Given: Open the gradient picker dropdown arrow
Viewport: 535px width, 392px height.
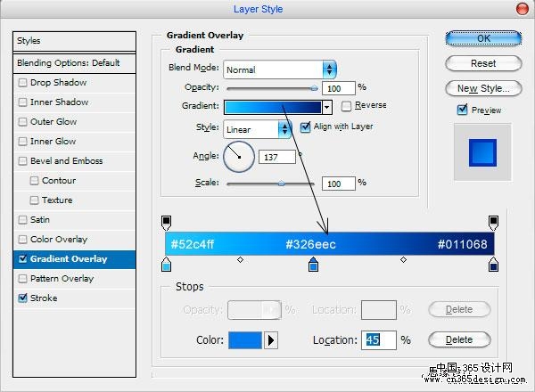Looking at the screenshot, I should 327,108.
